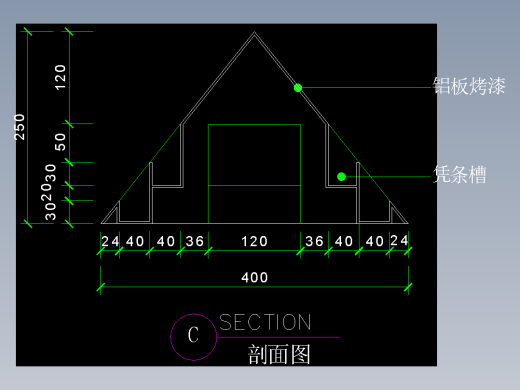The height and width of the screenshot is (390, 520).
Task: Click the 凭条槽 annotation label
Action: pyautogui.click(x=460, y=175)
